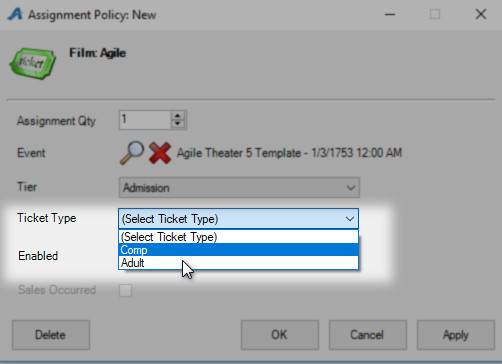
Task: Click the Assignment Qty label
Action: point(56,121)
